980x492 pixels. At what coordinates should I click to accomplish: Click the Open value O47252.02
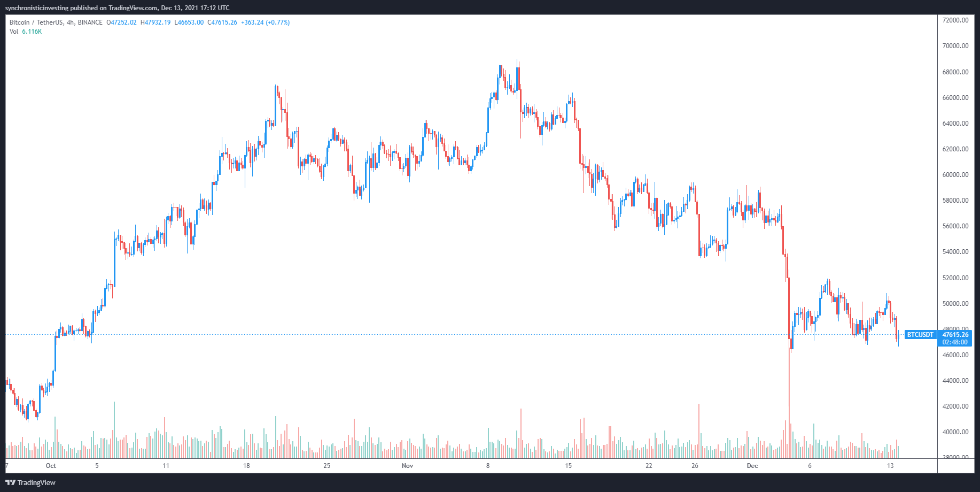121,22
